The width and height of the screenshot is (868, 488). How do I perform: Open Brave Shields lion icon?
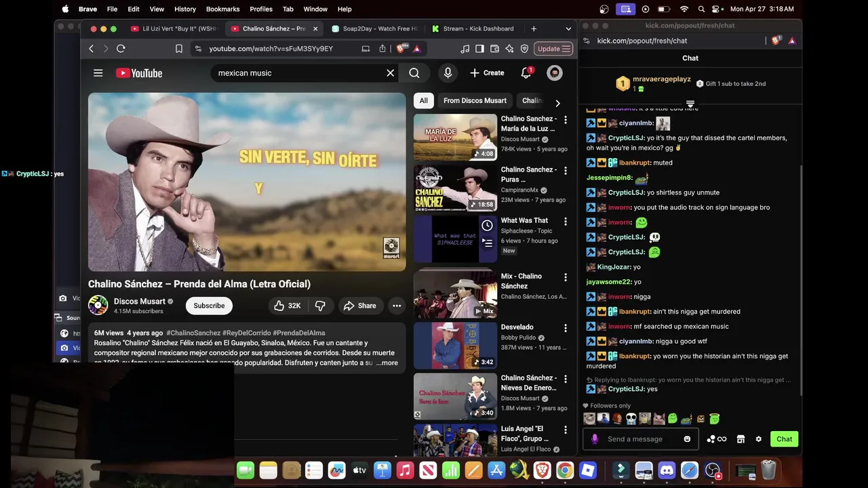coord(401,49)
